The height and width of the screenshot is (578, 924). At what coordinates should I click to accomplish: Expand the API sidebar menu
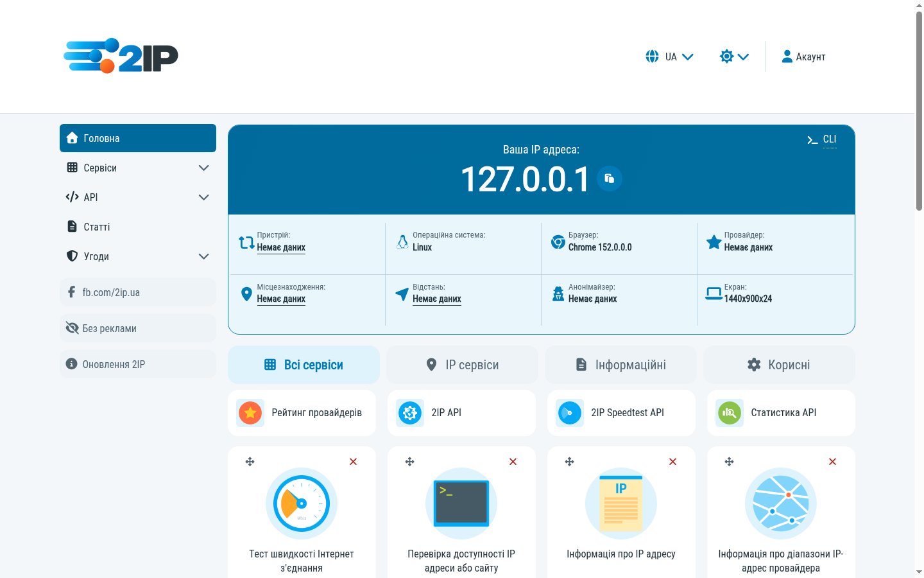138,197
